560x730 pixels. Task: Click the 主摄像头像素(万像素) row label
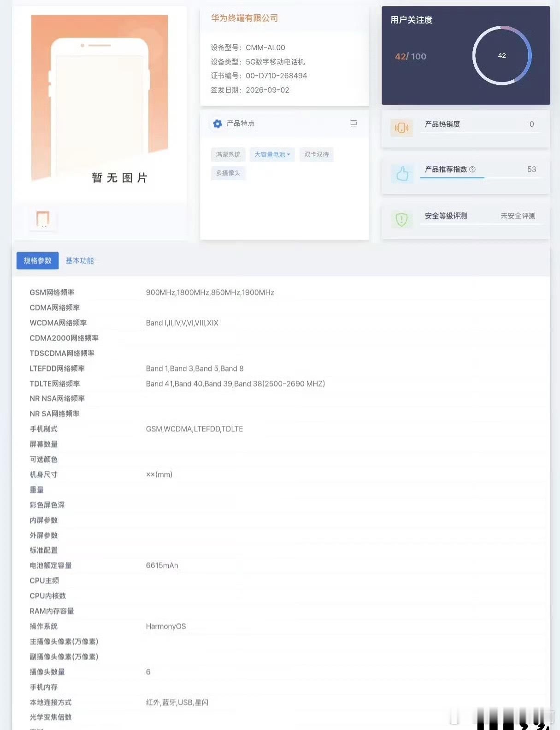pyautogui.click(x=64, y=642)
